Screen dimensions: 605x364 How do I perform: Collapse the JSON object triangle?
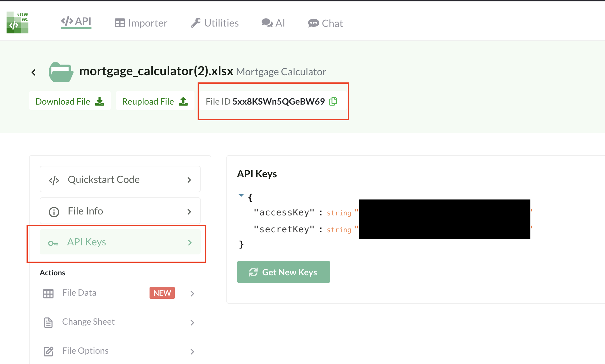tap(241, 195)
